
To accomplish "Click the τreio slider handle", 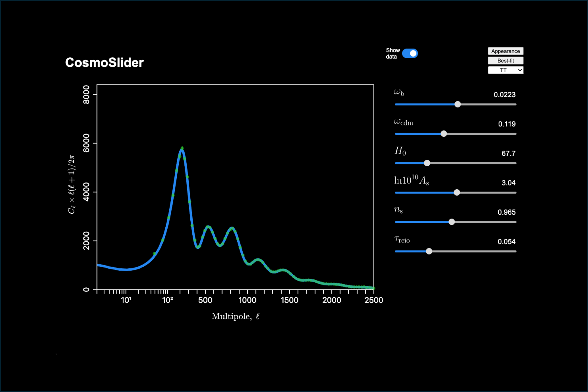I will (429, 251).
